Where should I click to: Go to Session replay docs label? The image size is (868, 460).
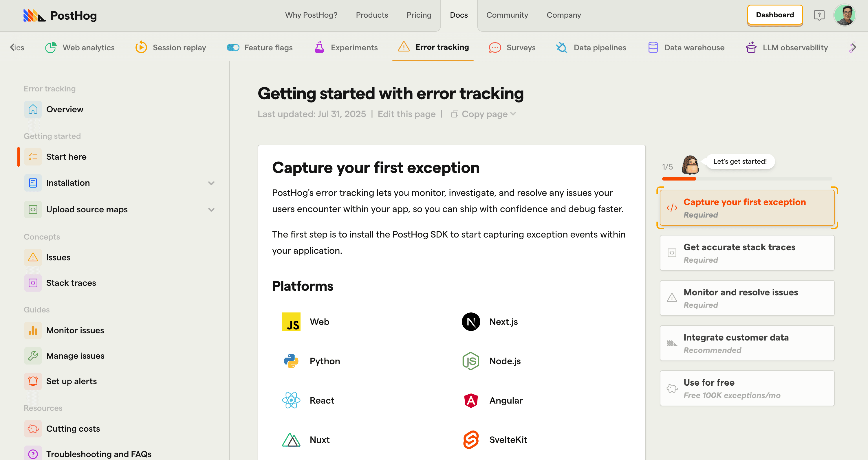pyautogui.click(x=179, y=47)
